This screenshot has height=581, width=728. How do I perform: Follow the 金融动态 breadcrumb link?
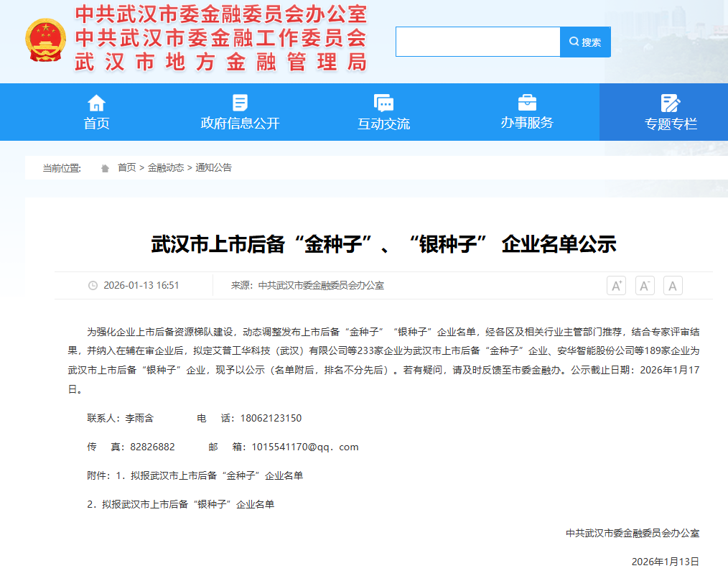click(166, 167)
